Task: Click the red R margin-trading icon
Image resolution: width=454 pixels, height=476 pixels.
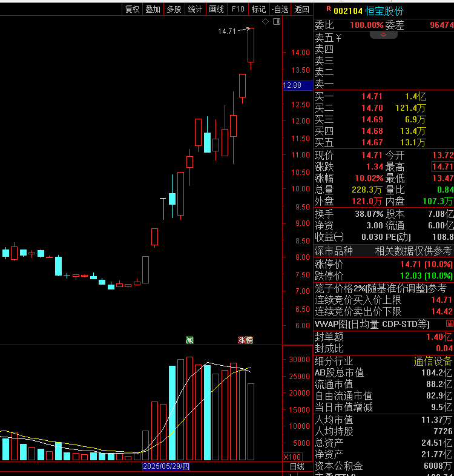Action: point(329,9)
